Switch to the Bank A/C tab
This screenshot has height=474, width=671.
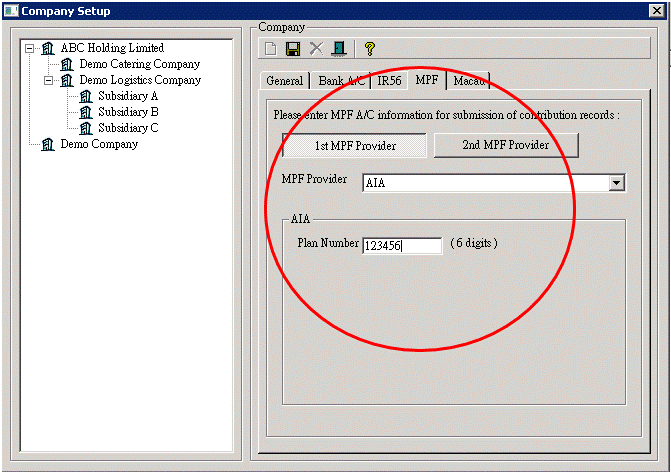click(x=341, y=80)
